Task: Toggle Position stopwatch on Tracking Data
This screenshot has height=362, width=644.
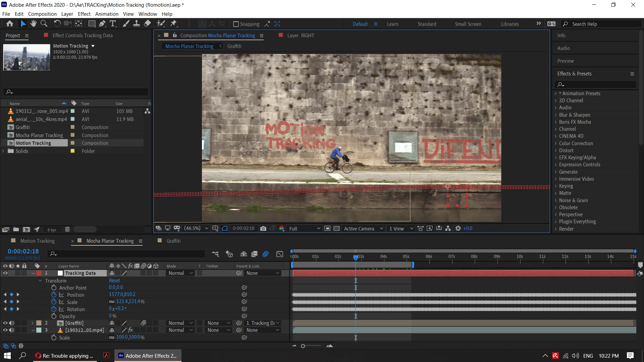Action: 54,295
